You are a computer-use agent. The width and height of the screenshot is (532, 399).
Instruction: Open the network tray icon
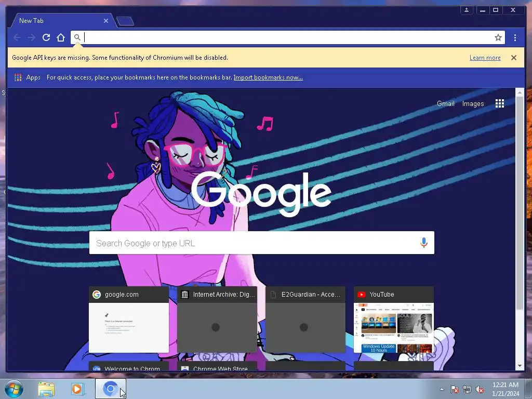click(467, 389)
